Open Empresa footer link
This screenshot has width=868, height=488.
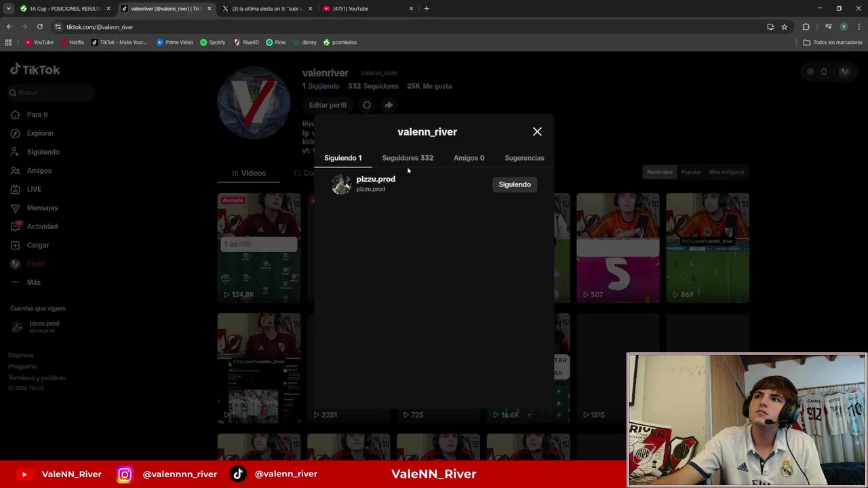tap(21, 355)
